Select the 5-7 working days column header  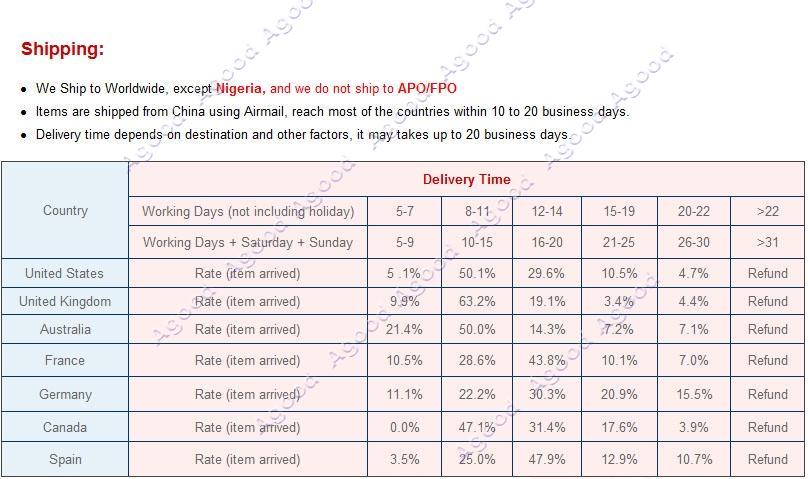405,211
